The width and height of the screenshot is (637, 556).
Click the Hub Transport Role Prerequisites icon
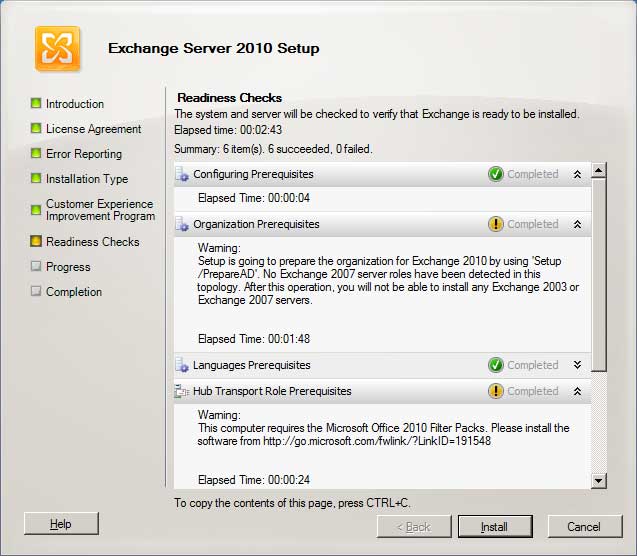(182, 391)
